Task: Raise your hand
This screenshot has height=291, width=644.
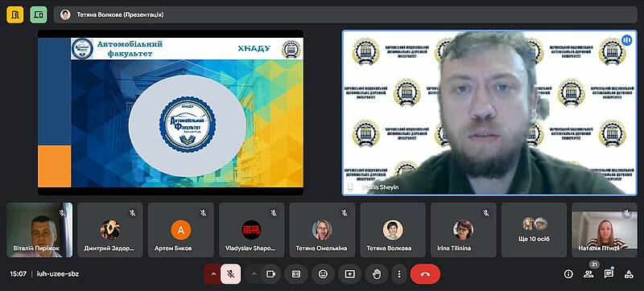Action: pyautogui.click(x=376, y=274)
